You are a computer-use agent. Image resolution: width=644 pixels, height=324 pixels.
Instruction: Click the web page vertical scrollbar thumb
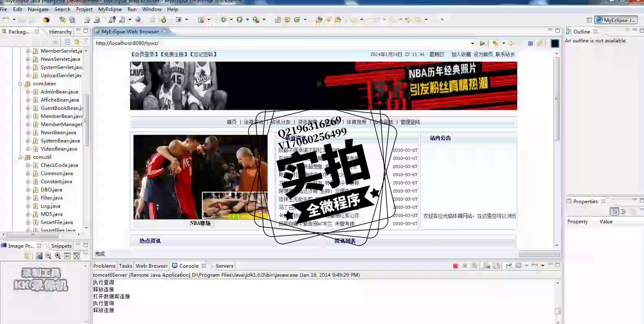556,99
